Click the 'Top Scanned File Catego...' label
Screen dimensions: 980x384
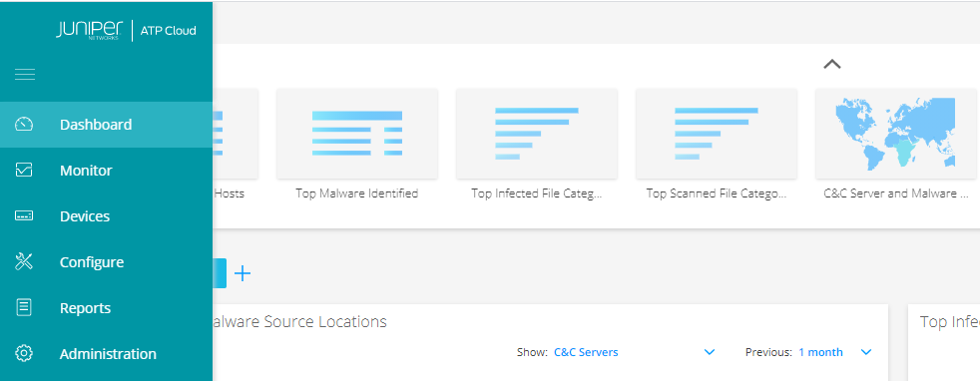(717, 193)
